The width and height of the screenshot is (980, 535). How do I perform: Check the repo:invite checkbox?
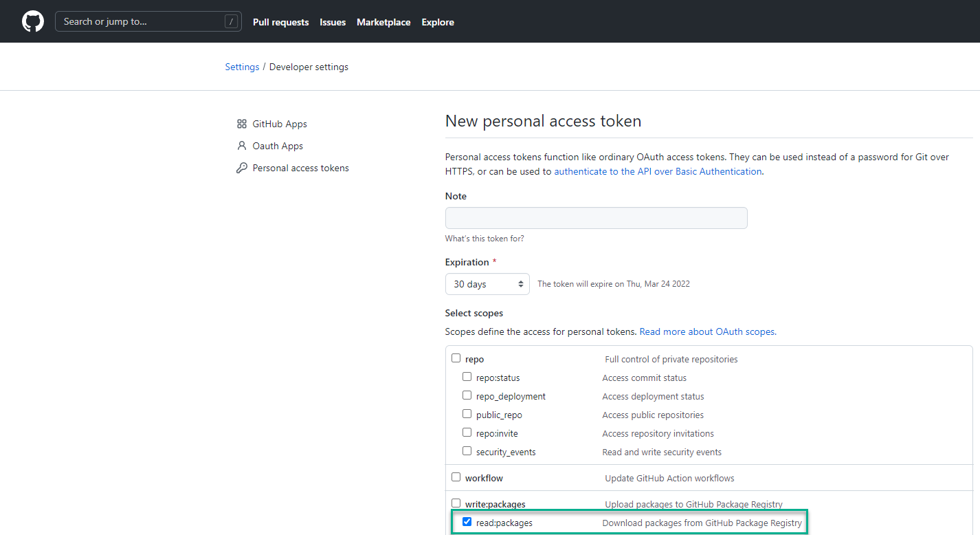pyautogui.click(x=467, y=433)
